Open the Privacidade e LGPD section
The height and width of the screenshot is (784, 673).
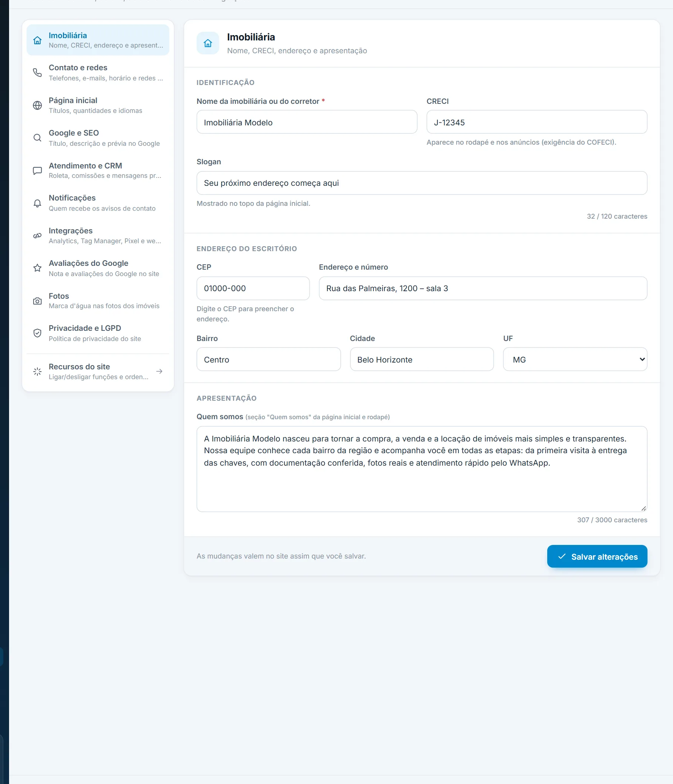point(97,333)
